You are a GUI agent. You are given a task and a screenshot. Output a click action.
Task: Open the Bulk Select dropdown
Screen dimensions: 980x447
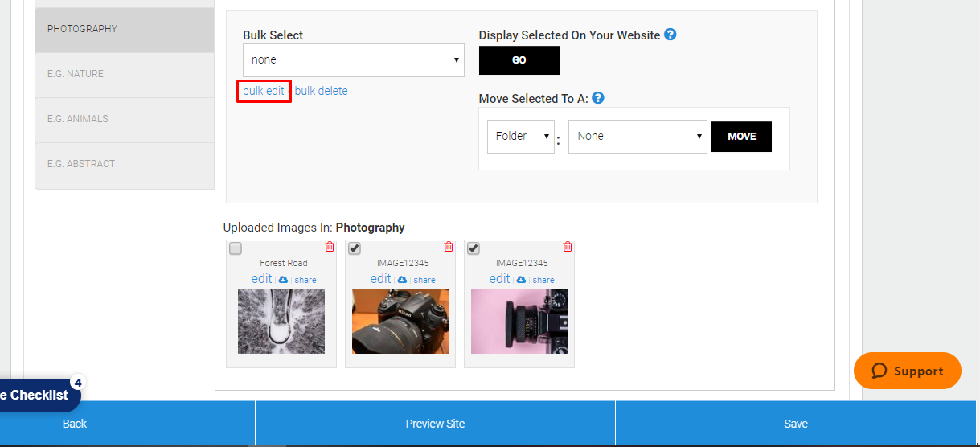coord(354,60)
